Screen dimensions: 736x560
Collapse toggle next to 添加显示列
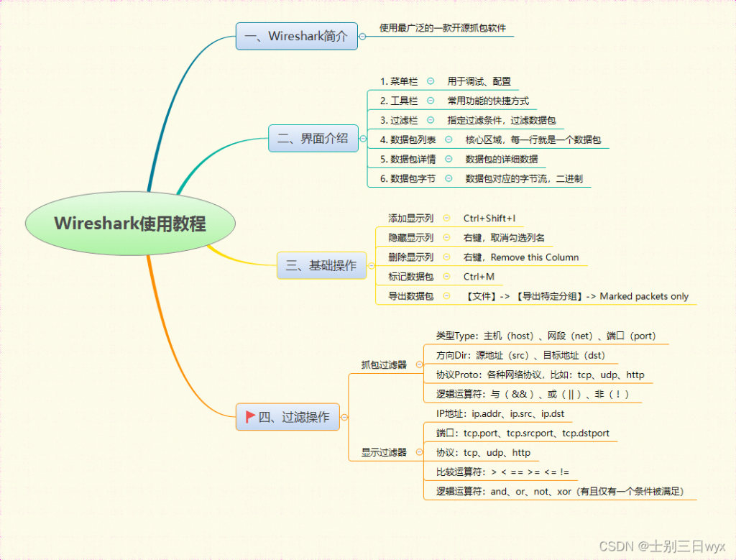pos(447,218)
